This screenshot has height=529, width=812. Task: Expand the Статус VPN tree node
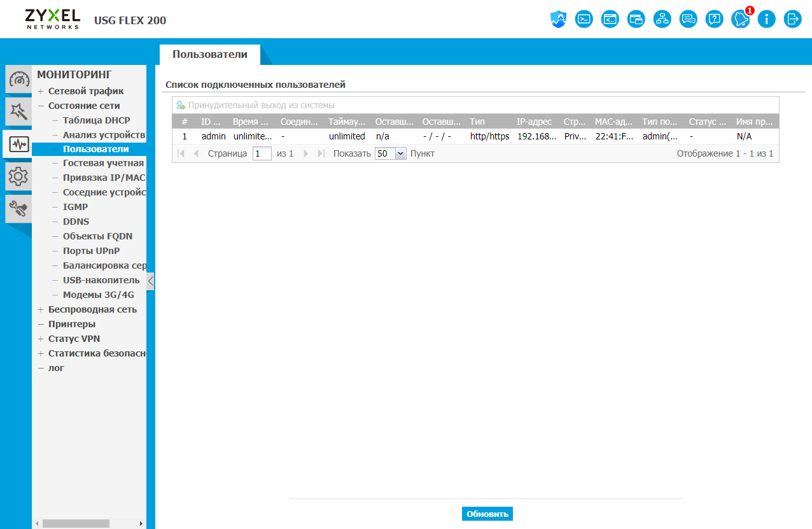pos(41,339)
